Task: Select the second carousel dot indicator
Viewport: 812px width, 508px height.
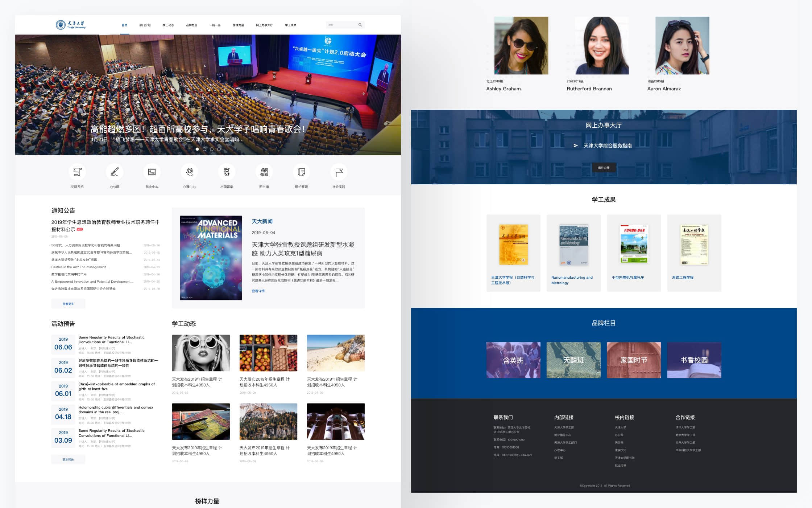Action: (x=204, y=149)
